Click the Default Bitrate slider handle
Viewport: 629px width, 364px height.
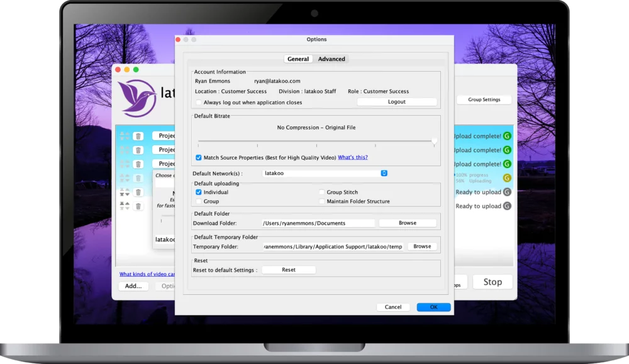[x=434, y=141]
